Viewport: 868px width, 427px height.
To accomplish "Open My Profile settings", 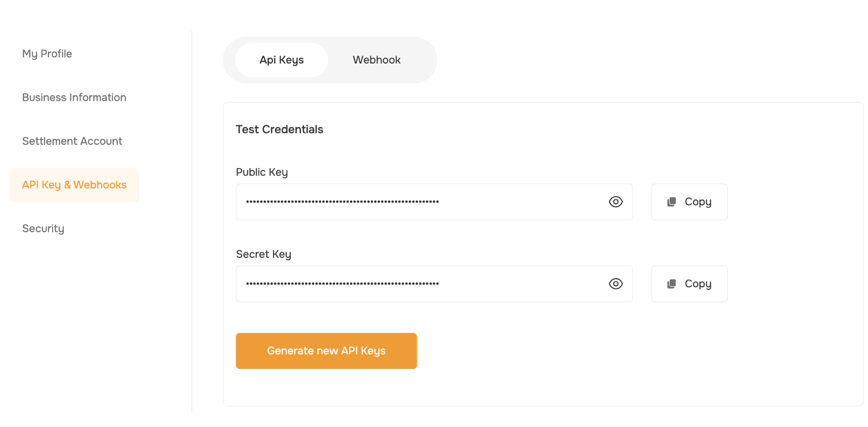I will 47,54.
